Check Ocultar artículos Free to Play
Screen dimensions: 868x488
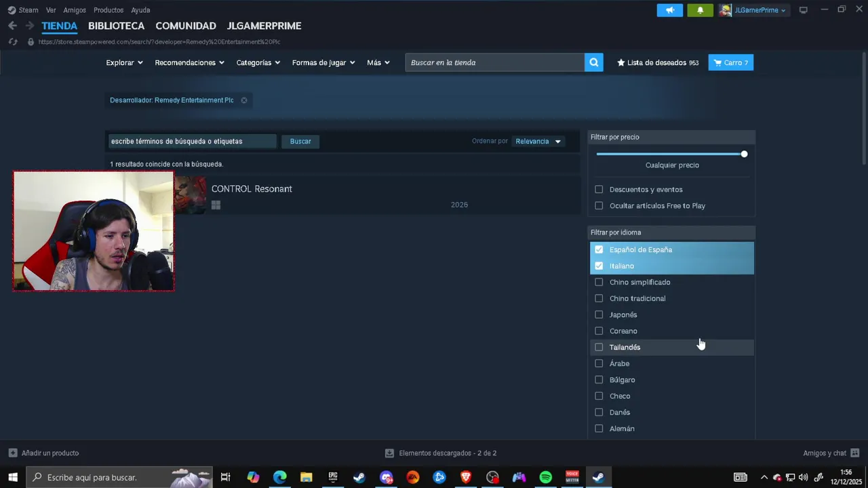pyautogui.click(x=599, y=206)
